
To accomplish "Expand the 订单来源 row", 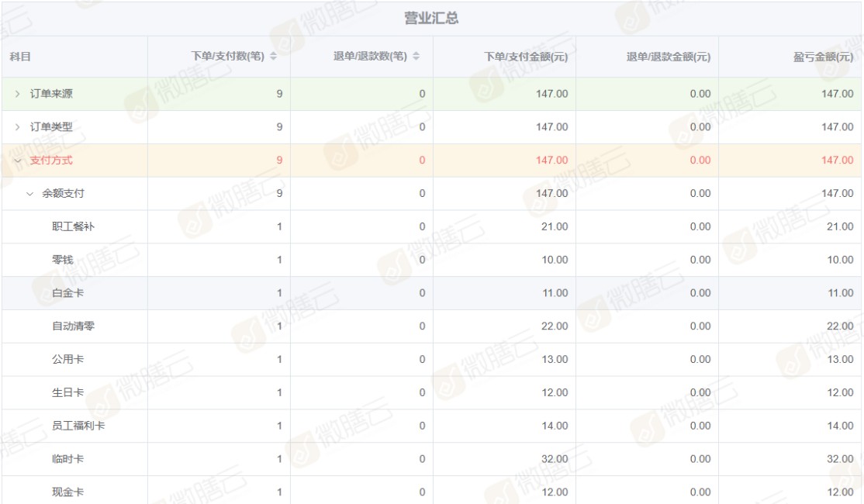I will [x=17, y=94].
